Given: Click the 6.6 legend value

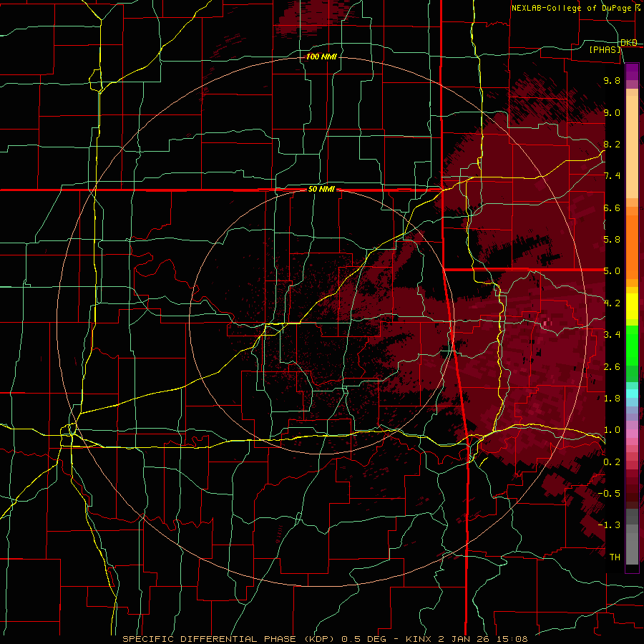Looking at the screenshot, I should point(612,208).
